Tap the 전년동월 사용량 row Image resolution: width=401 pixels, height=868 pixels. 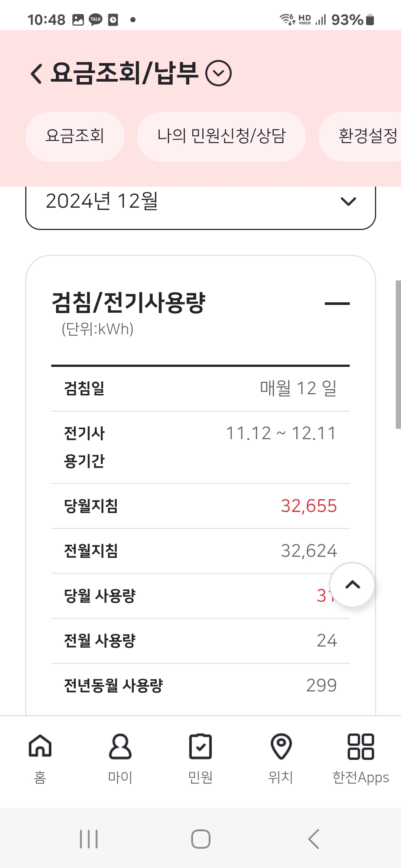tap(200, 685)
